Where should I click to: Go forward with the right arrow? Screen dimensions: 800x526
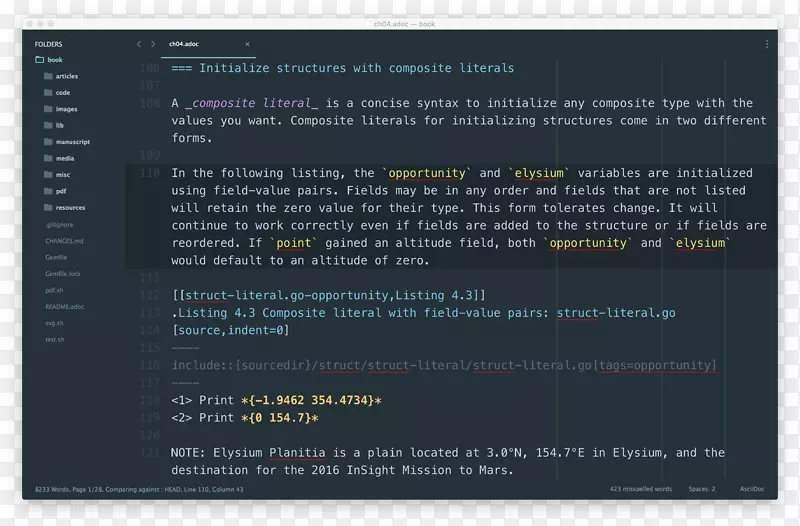point(153,44)
